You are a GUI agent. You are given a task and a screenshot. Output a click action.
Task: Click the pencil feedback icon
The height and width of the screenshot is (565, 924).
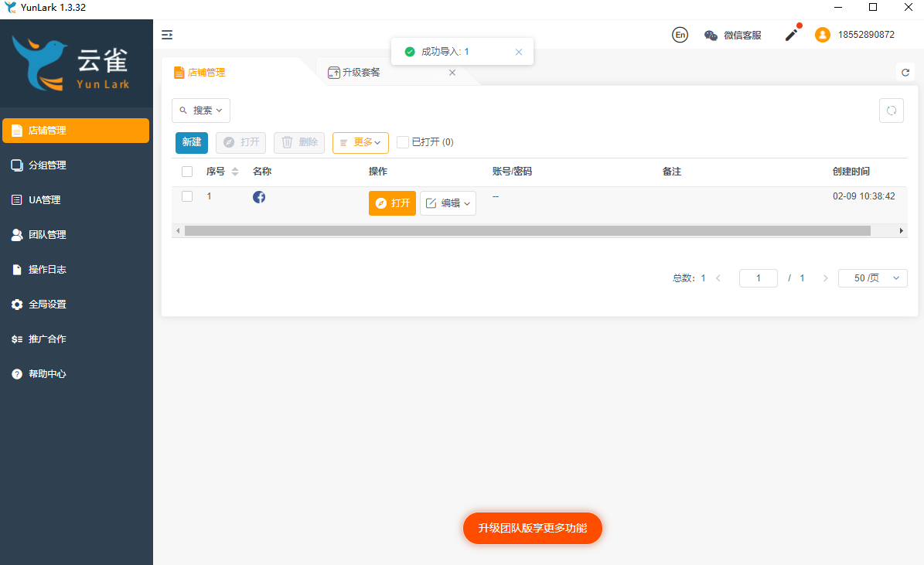793,34
